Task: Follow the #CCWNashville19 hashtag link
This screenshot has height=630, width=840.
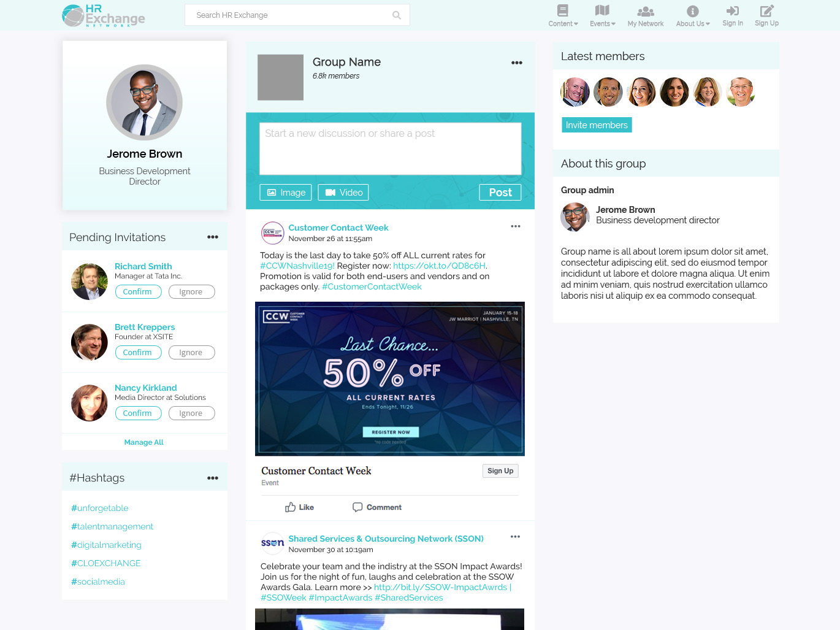Action: click(x=297, y=266)
